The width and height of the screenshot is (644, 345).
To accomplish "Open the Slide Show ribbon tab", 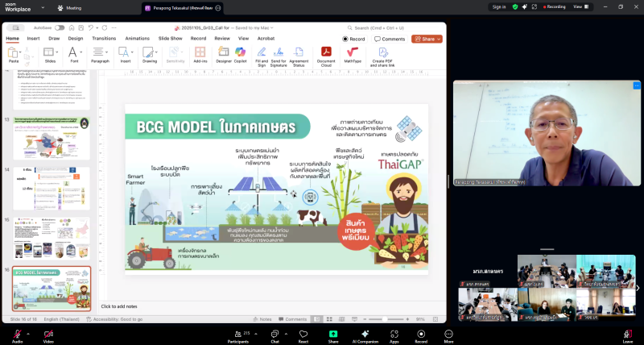I will point(170,38).
